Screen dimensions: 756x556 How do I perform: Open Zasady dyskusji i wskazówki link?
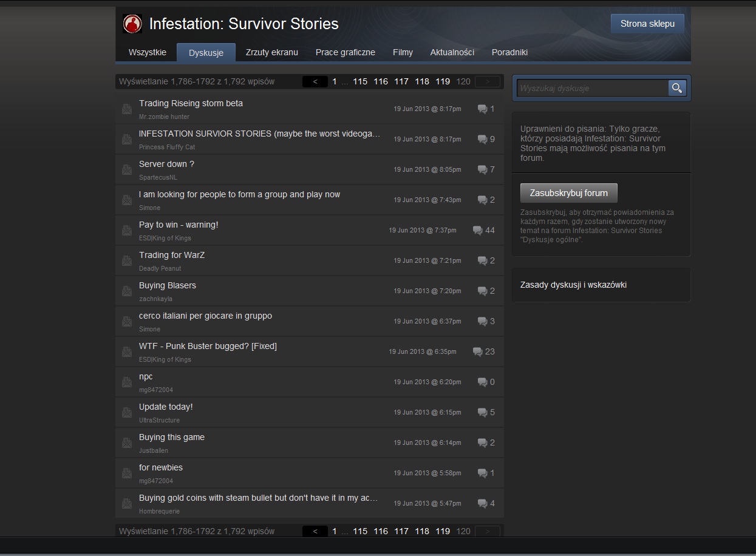click(573, 285)
